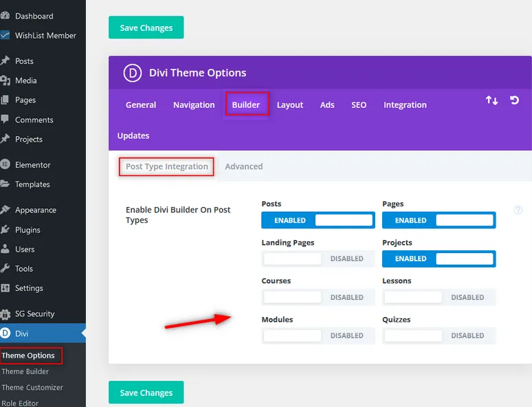Open the Updates tab
The height and width of the screenshot is (407, 532).
point(133,135)
